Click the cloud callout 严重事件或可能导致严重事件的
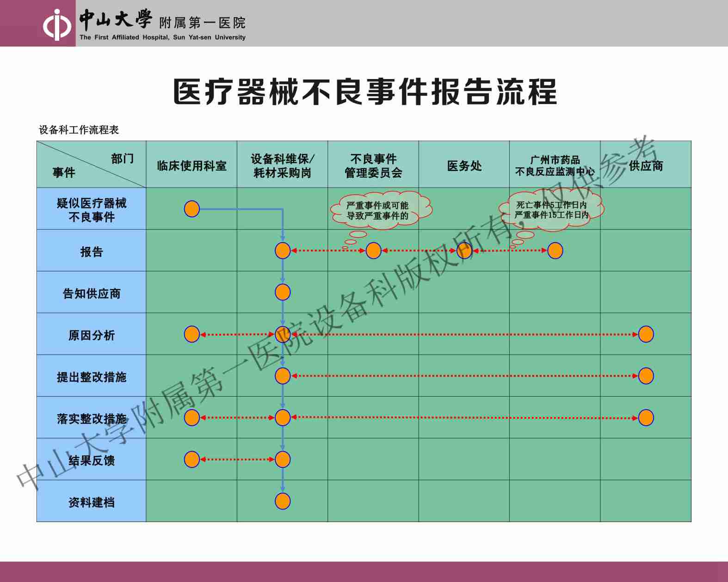Viewport: 728px width, 582px height. (x=381, y=210)
